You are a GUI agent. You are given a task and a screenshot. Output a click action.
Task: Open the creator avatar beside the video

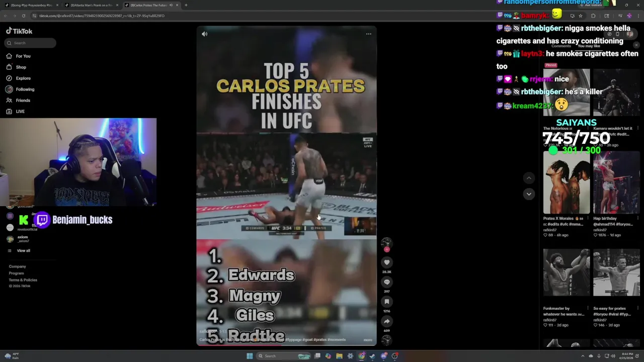click(386, 242)
